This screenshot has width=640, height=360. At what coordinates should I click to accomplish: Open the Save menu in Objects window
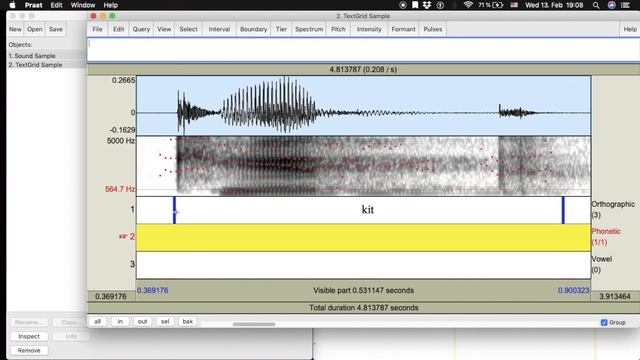(x=56, y=29)
